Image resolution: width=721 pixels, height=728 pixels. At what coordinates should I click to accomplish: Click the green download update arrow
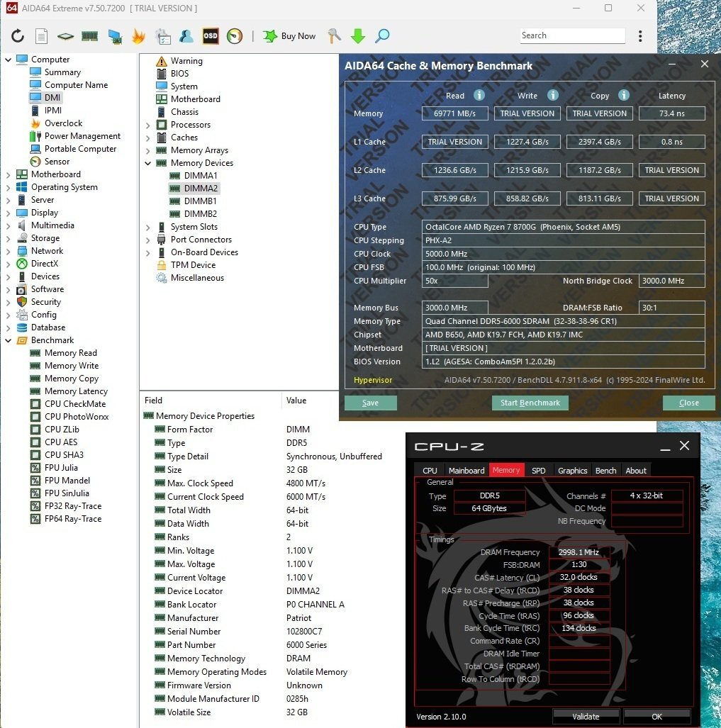point(358,35)
